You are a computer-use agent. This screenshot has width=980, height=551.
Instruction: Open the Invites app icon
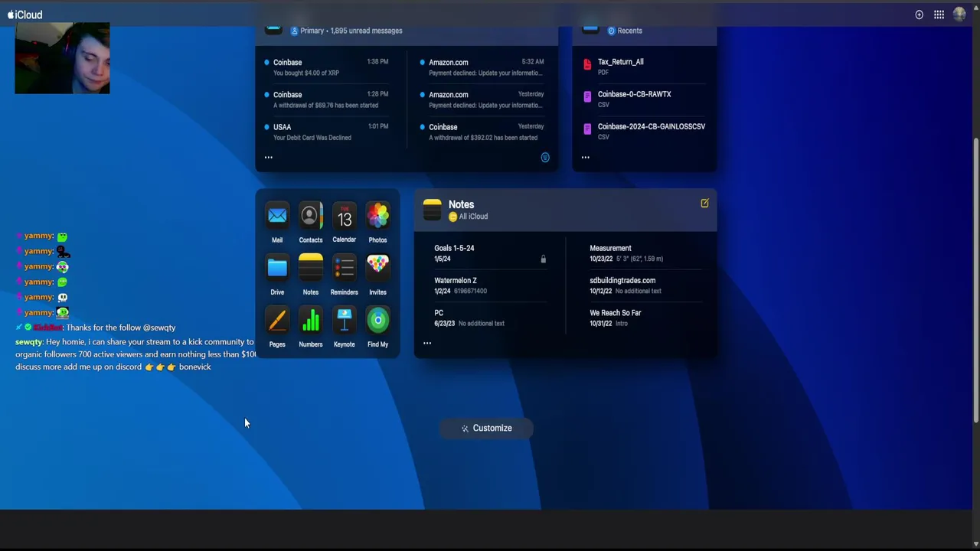click(377, 268)
